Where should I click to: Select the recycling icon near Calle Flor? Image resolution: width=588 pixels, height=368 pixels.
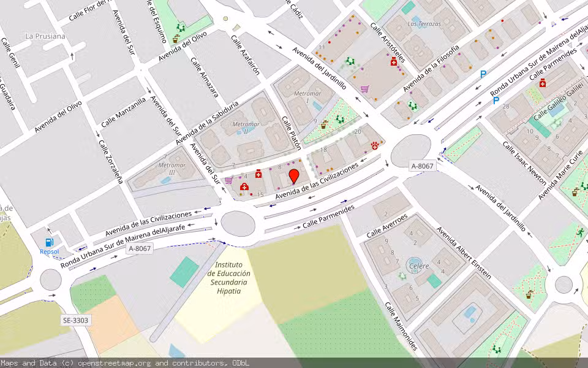click(181, 28)
